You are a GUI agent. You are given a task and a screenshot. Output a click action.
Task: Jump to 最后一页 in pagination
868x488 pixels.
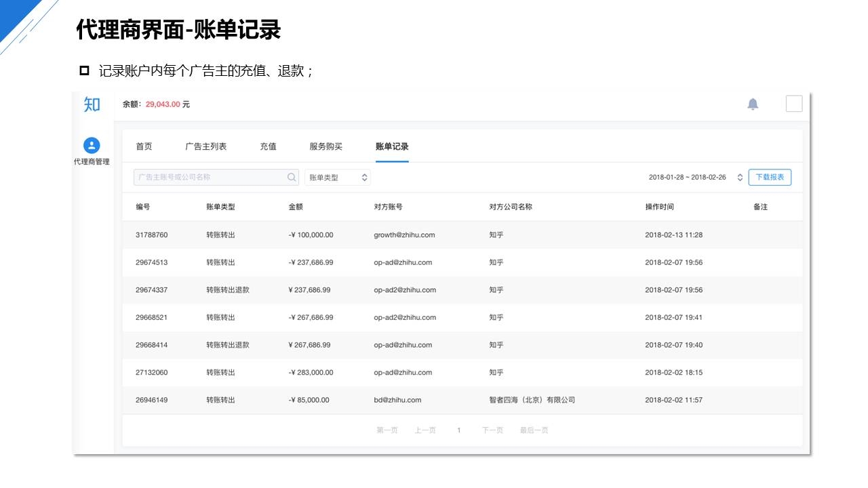534,430
